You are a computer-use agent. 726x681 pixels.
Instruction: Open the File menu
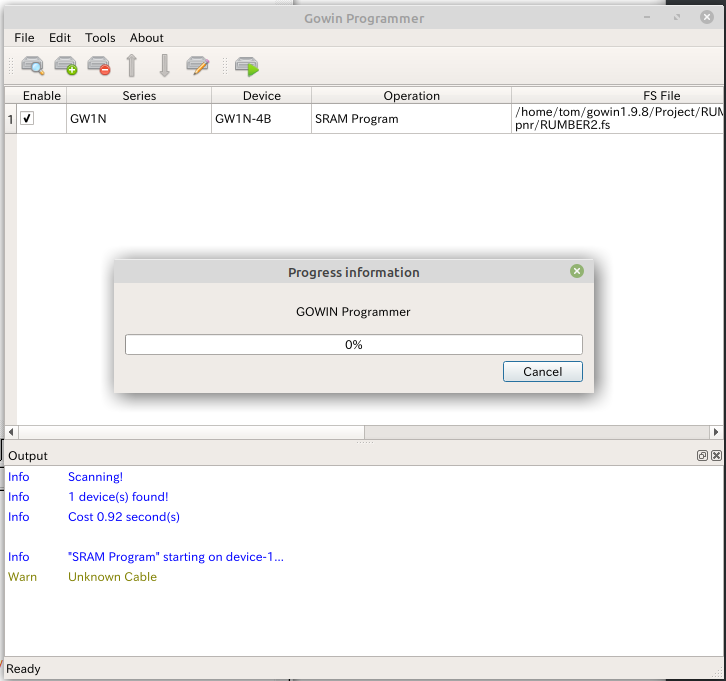(x=24, y=38)
